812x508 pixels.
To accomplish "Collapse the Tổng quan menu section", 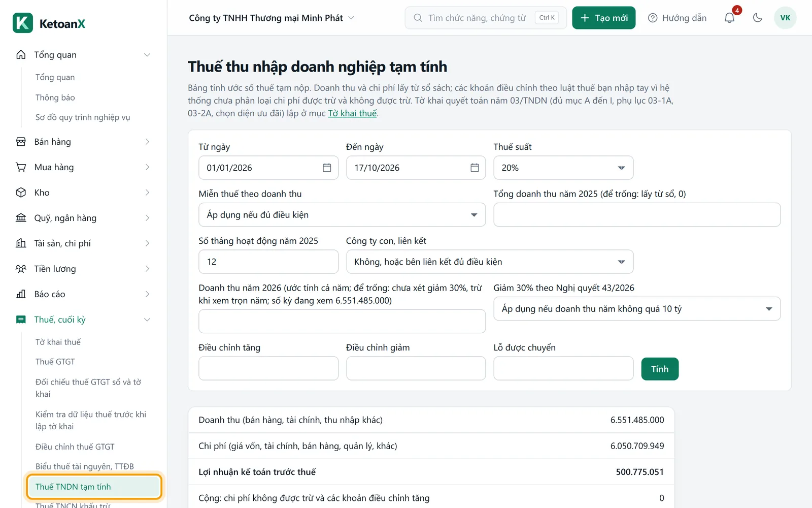I will tap(147, 55).
